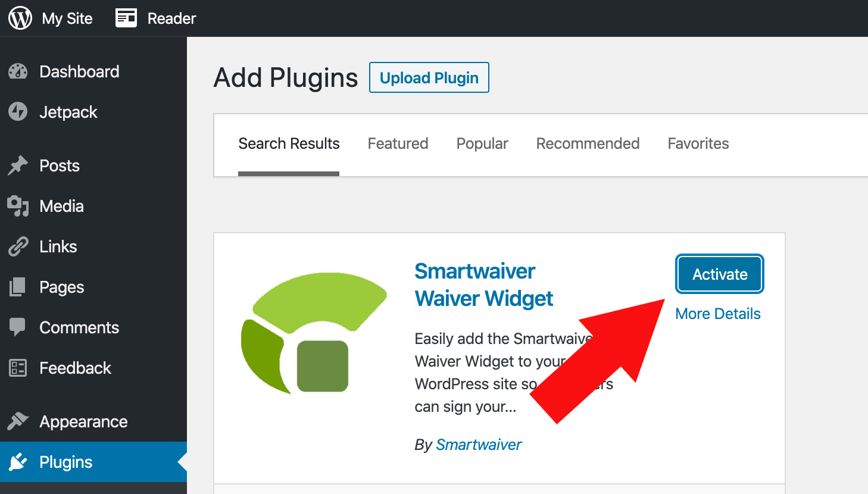Image resolution: width=868 pixels, height=494 pixels.
Task: Show the Favorites tab
Action: tap(698, 143)
